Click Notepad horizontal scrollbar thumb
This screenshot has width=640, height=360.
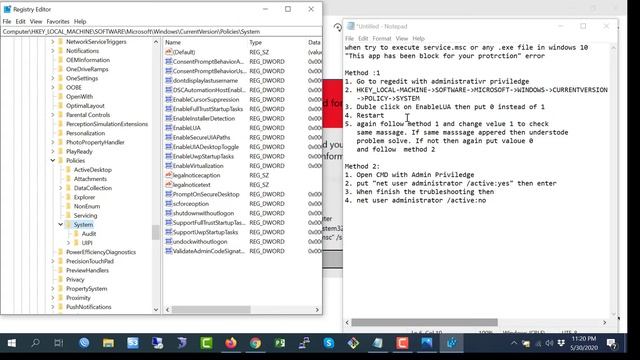pos(424,322)
